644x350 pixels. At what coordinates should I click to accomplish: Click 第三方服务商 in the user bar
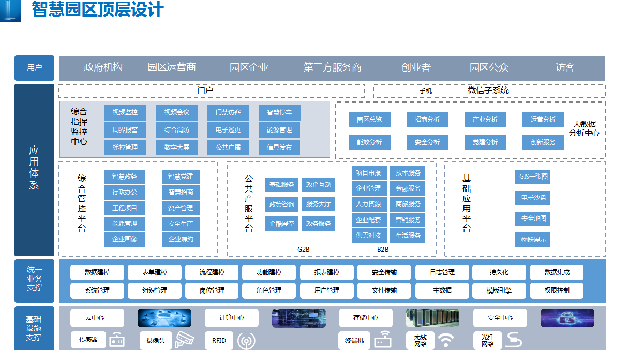tap(333, 68)
